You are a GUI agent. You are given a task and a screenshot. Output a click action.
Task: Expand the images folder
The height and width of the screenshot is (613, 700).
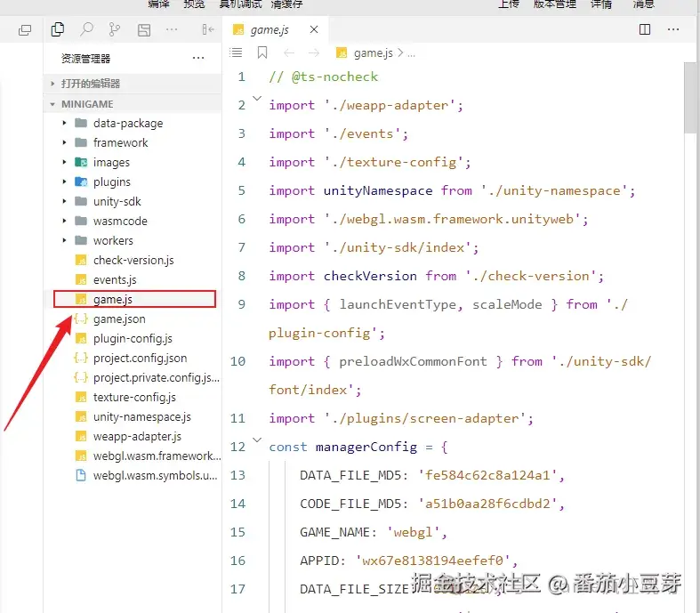tap(133, 163)
